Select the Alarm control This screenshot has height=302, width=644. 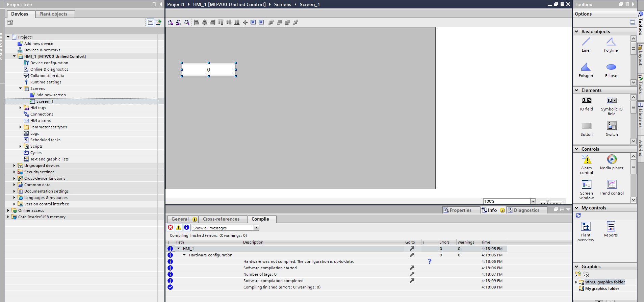pos(586,165)
